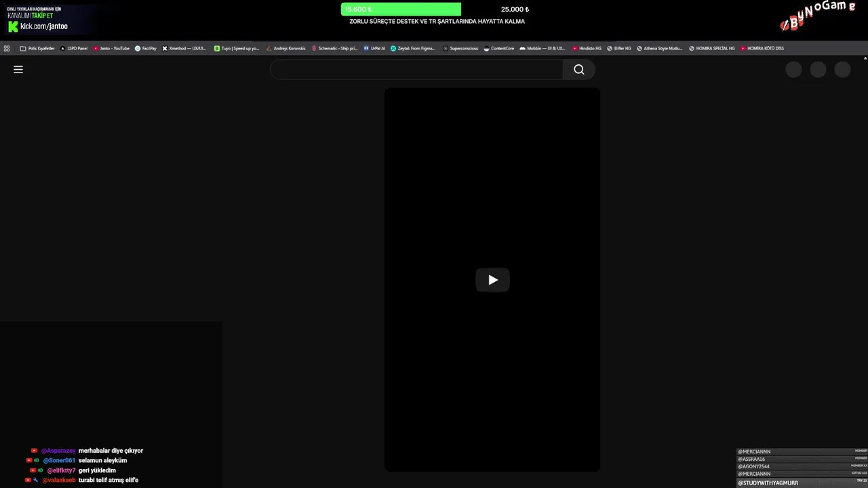Click the first circular header button placeholder
This screenshot has height=488, width=868.
[793, 69]
